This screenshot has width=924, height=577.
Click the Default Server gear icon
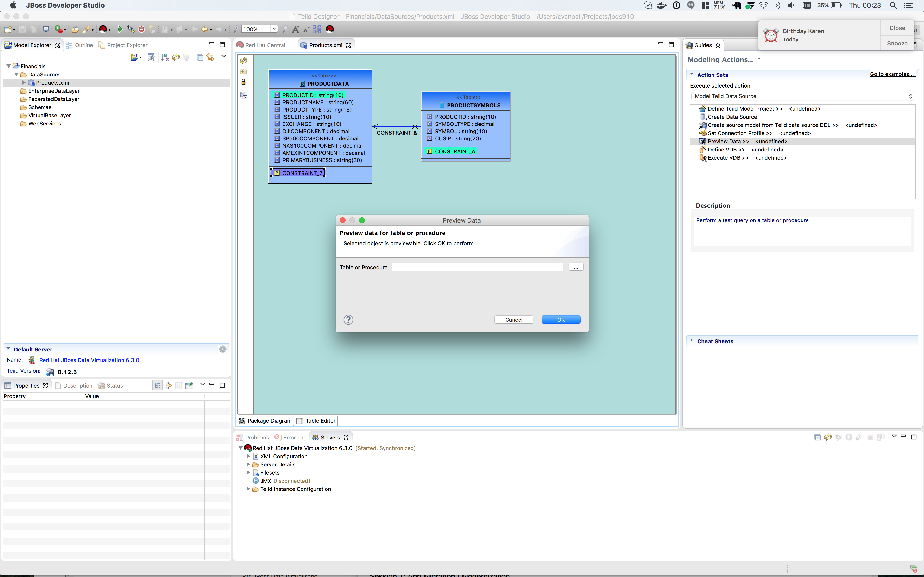223,349
